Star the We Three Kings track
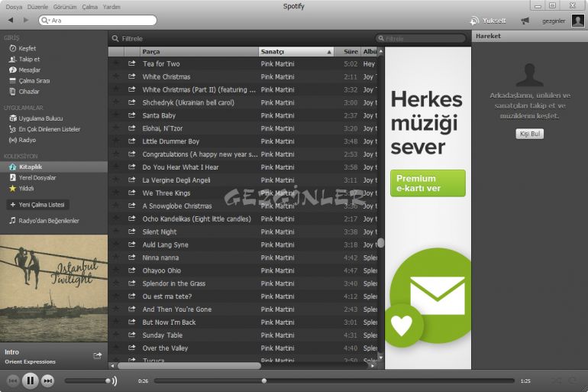Screen dimensions: 588x392 116,193
